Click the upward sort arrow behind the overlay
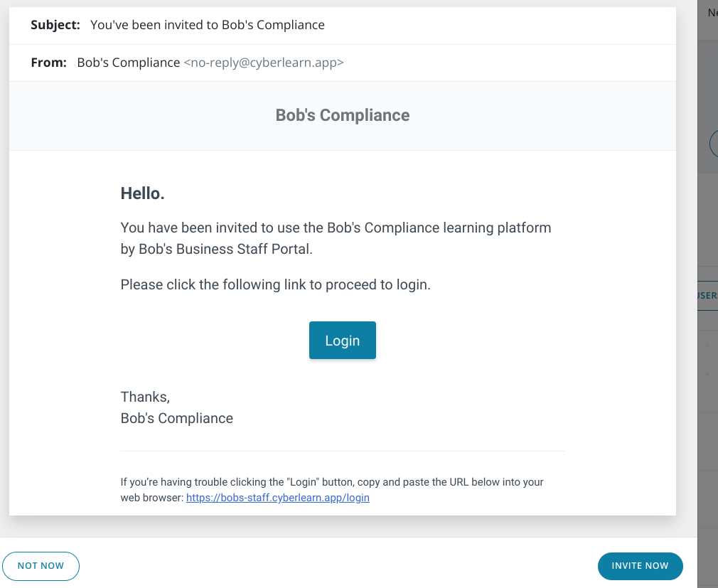The height and width of the screenshot is (588, 718). click(707, 344)
